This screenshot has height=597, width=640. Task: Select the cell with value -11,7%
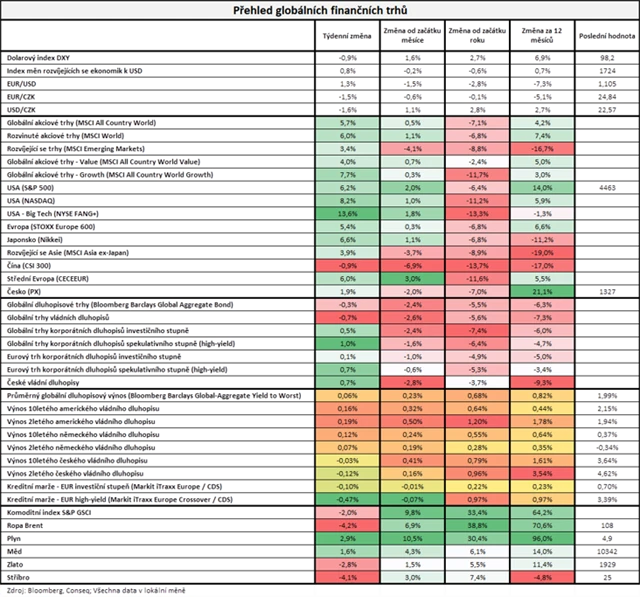coord(477,174)
